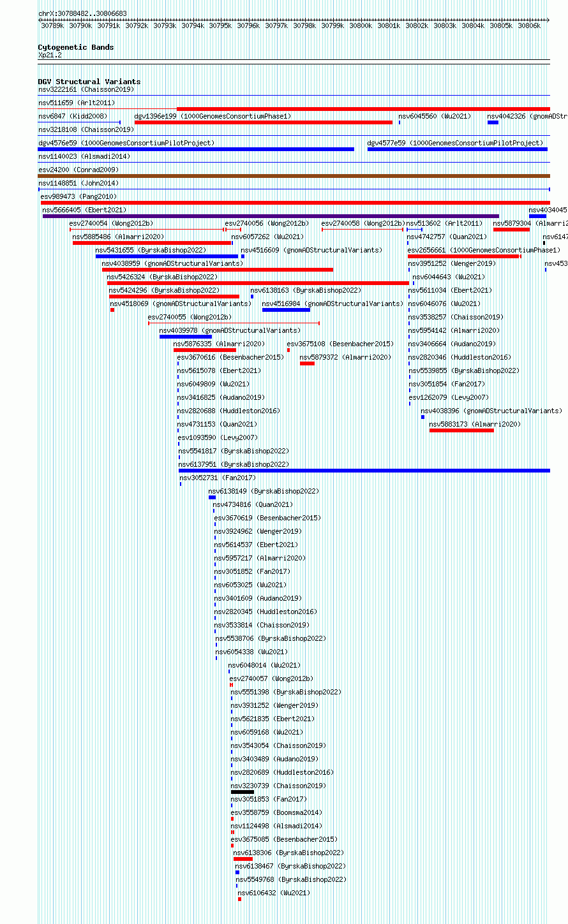Open variant nsv6138467 (ByrskaBishop2022)
The image size is (568, 924).
pyautogui.click(x=290, y=867)
